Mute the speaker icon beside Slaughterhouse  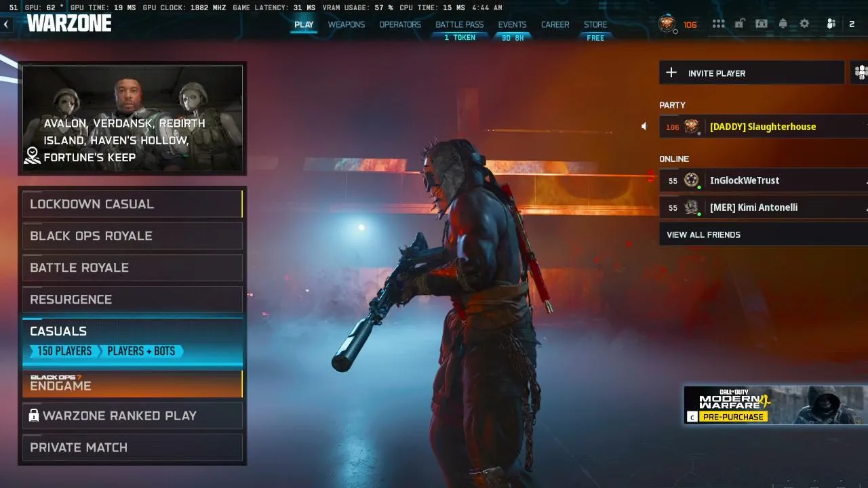coord(644,126)
